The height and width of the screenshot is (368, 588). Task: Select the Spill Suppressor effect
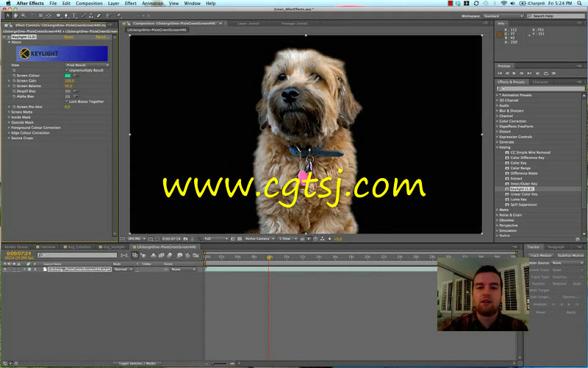click(523, 205)
